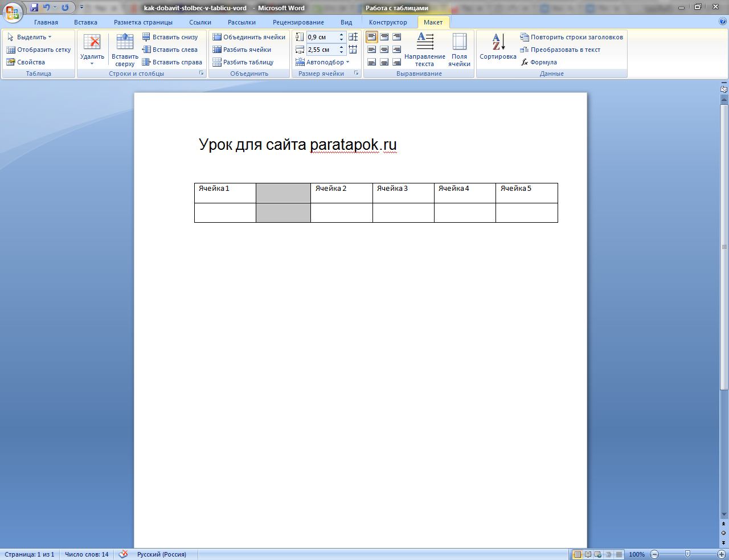
Task: Open table Свойства
Action: pyautogui.click(x=26, y=62)
